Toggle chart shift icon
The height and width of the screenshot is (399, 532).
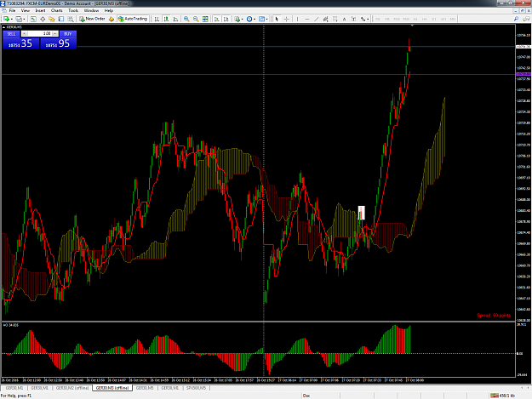[226, 19]
